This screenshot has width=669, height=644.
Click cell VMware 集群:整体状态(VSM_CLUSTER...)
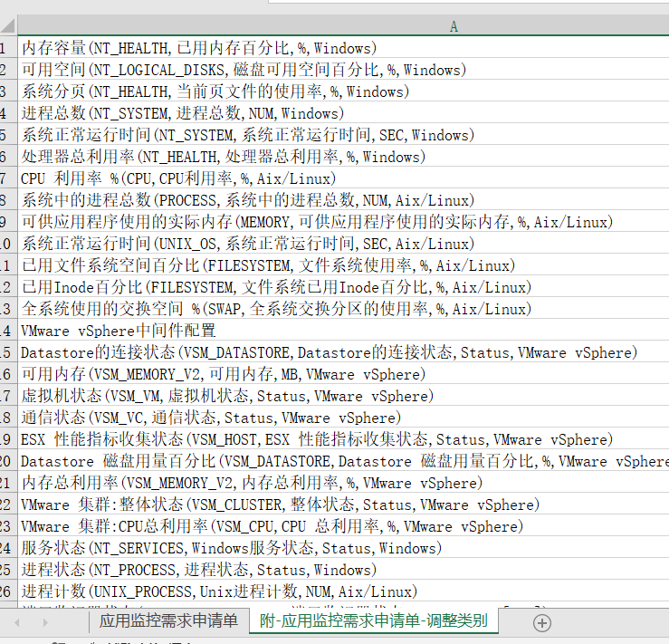[x=343, y=505]
